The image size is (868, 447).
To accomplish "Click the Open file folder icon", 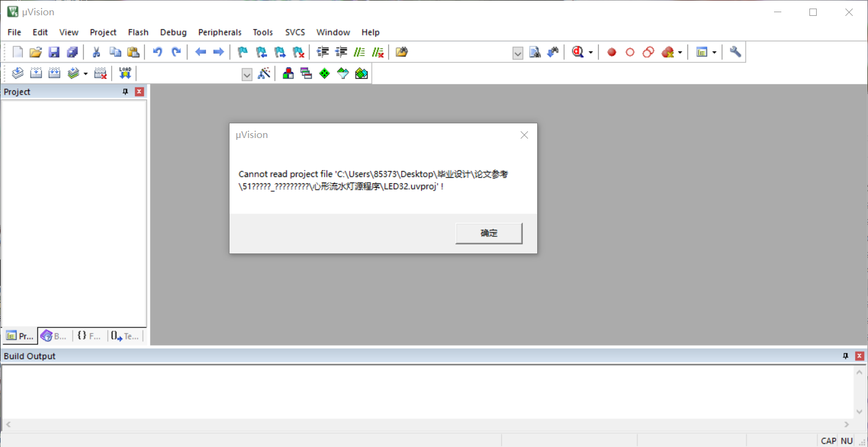I will (x=35, y=52).
